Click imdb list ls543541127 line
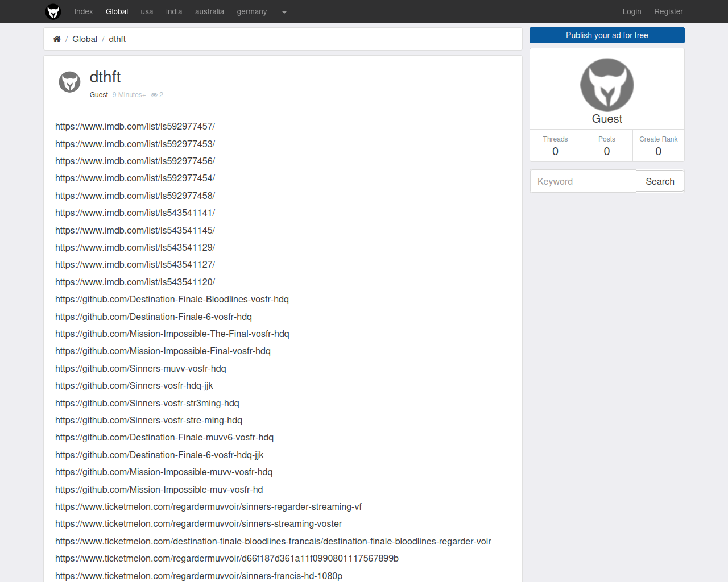This screenshot has width=728, height=582. point(135,264)
